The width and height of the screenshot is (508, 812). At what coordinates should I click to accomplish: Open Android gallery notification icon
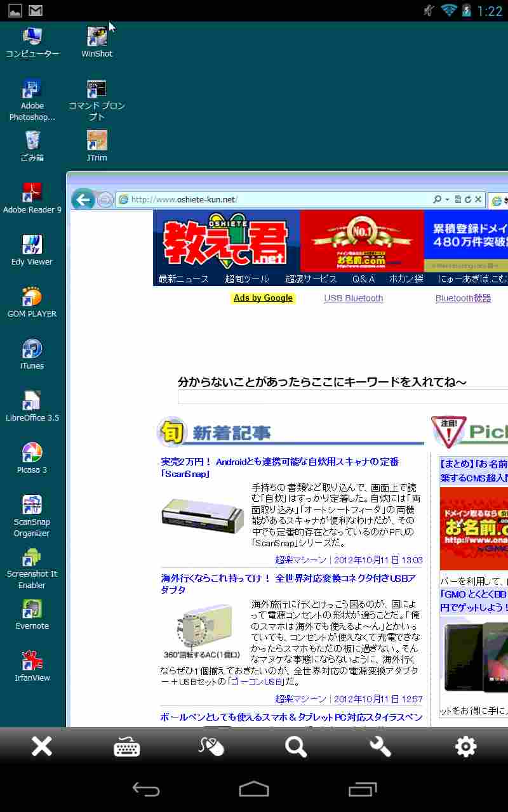pos(15,11)
